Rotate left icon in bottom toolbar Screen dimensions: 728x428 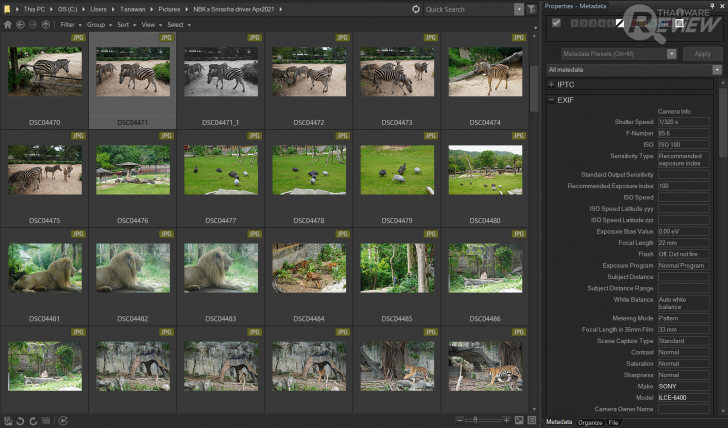tap(21, 421)
